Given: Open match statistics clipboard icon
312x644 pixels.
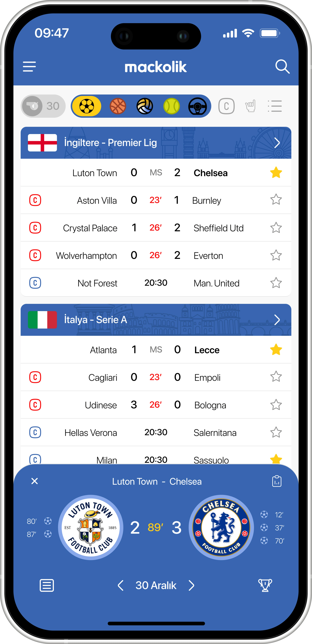Looking at the screenshot, I should tap(277, 481).
